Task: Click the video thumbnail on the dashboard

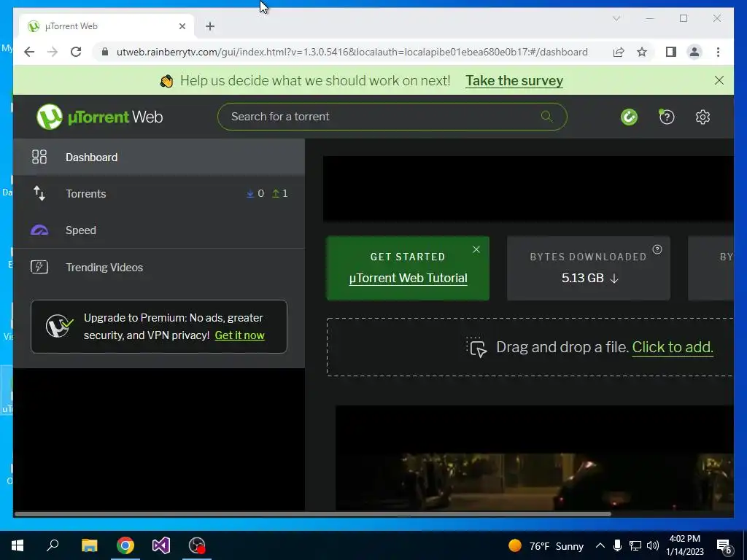Action: pos(534,458)
